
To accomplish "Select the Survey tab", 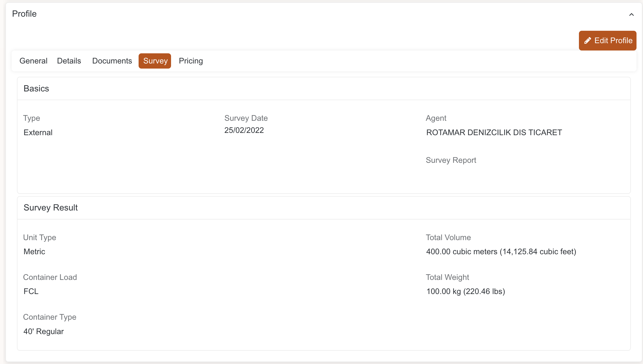I will [155, 61].
